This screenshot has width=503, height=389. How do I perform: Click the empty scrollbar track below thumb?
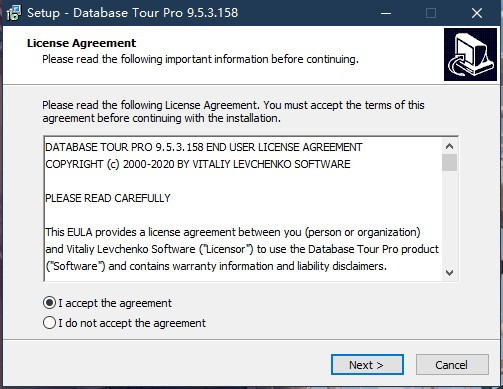pos(449,218)
